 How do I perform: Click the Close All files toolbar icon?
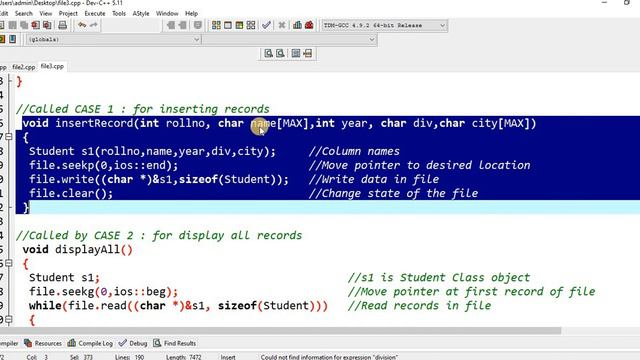point(47,25)
